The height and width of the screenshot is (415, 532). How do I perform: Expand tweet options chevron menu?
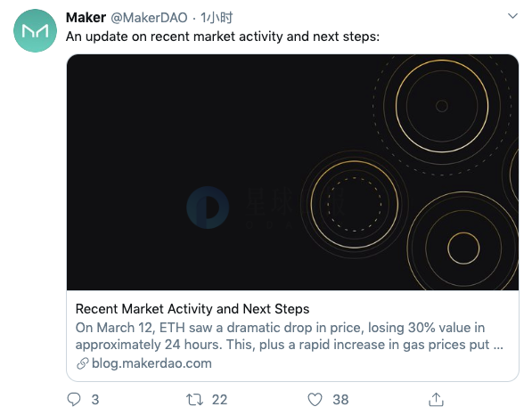click(512, 16)
